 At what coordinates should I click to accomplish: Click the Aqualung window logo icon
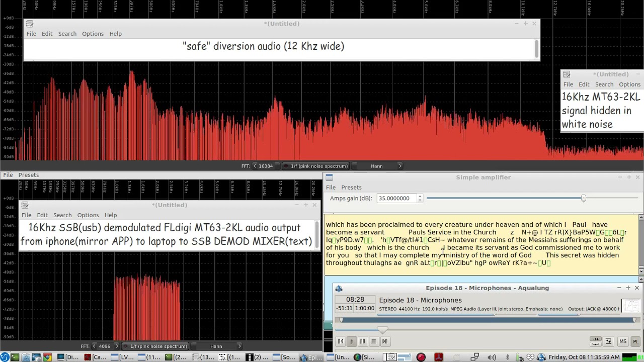pos(339,288)
